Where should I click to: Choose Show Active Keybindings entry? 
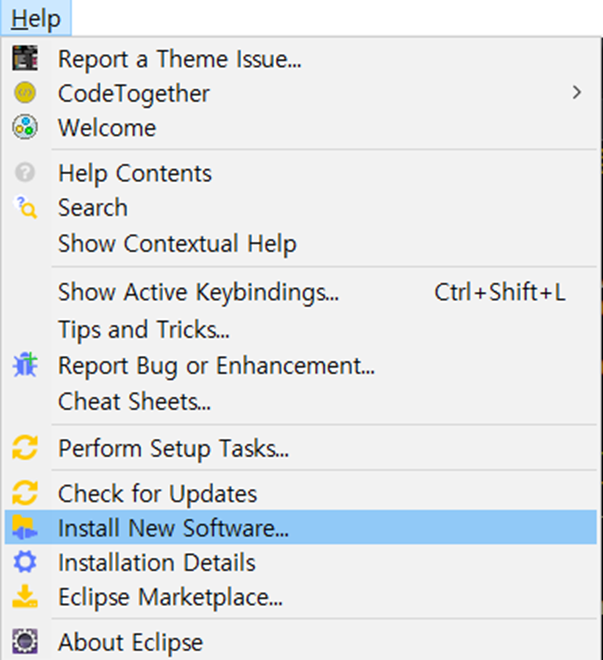coord(198,293)
